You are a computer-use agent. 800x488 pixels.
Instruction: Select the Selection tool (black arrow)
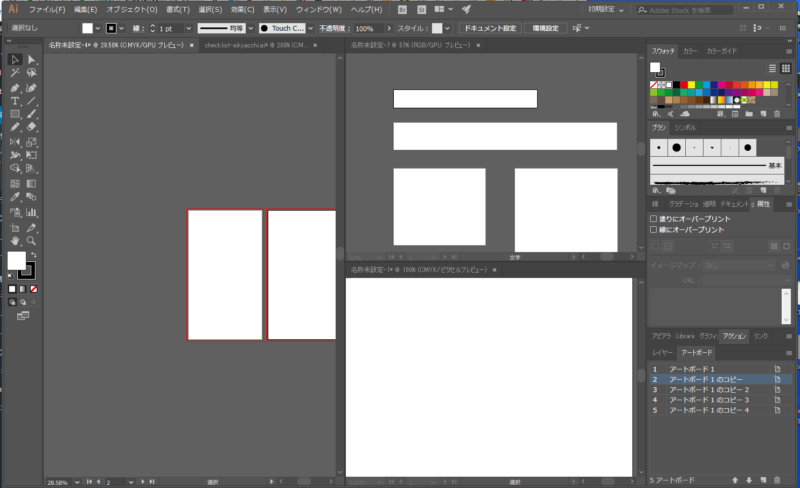[x=15, y=60]
